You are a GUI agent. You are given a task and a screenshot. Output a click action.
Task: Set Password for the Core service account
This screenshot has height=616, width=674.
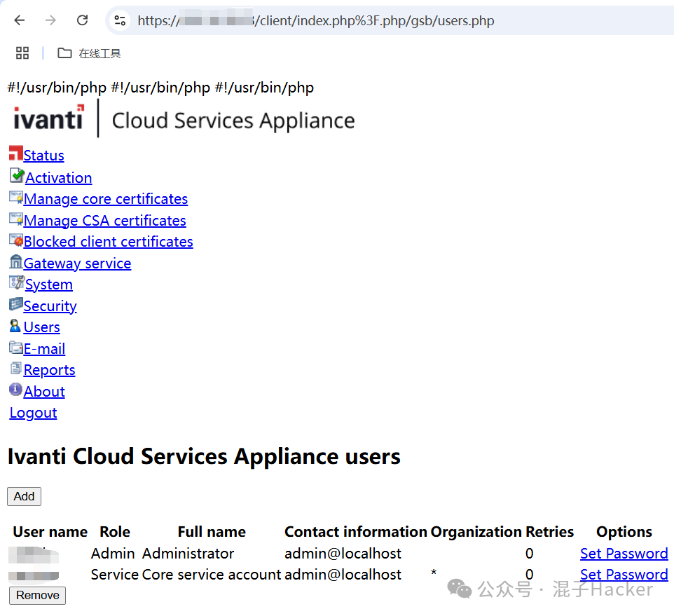click(x=624, y=575)
